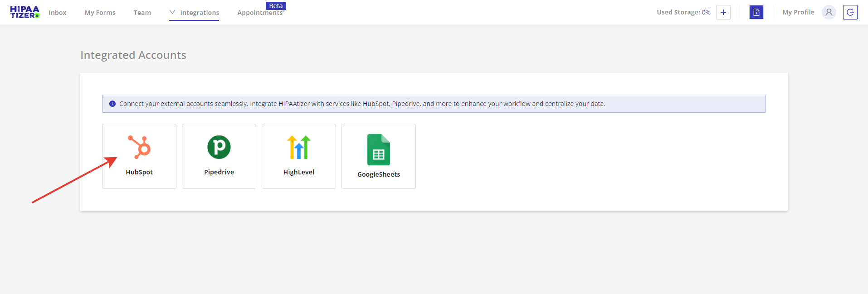Click the plus add storage button
The width and height of the screenshot is (868, 294).
(723, 12)
